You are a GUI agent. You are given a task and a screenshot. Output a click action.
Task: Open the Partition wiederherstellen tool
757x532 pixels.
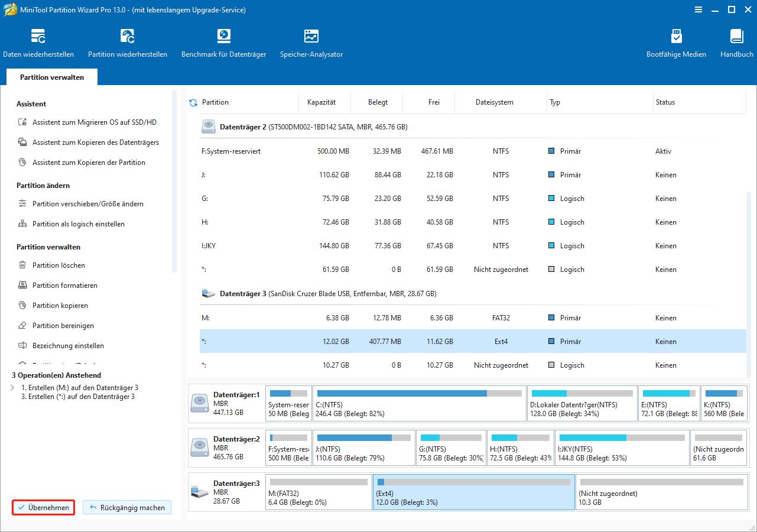(127, 41)
